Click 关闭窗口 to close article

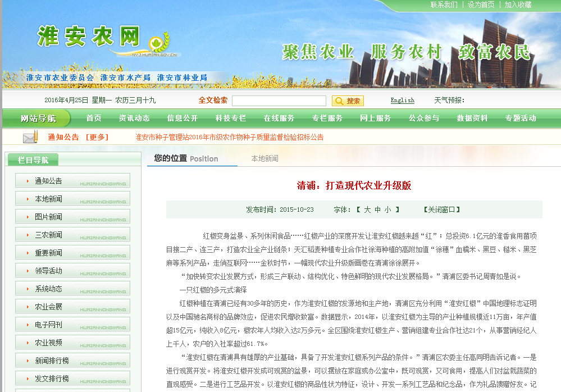(x=441, y=209)
